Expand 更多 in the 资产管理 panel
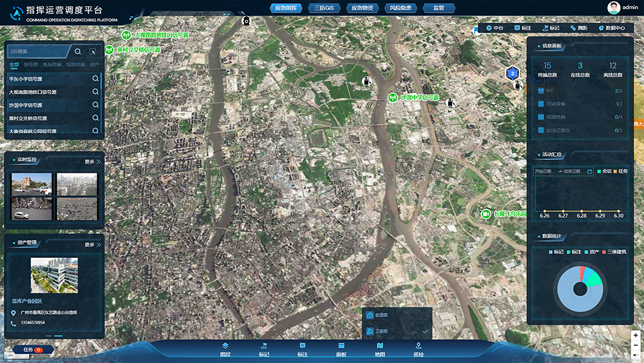The width and height of the screenshot is (644, 363). point(92,244)
